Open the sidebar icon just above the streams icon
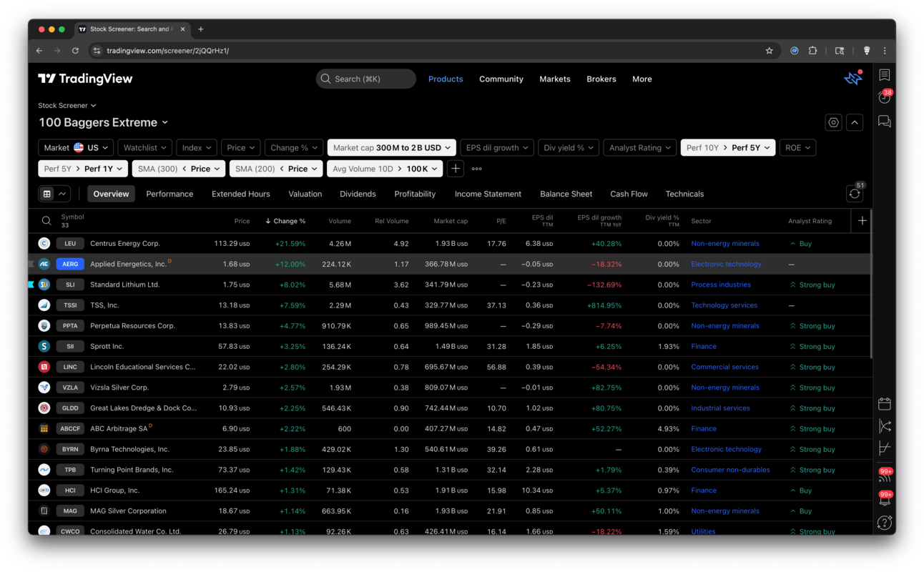Screen dimensions: 924x572 (x=885, y=448)
